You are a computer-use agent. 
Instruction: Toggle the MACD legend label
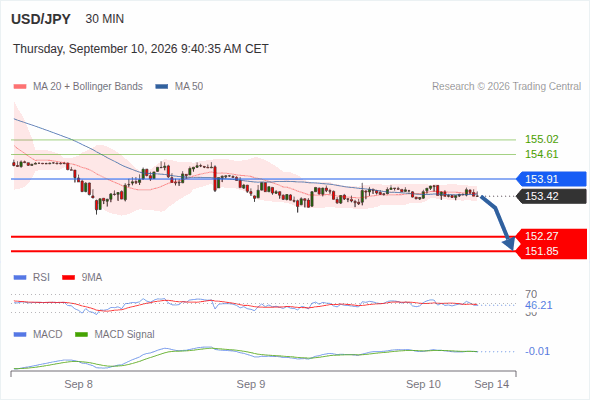pyautogui.click(x=48, y=335)
